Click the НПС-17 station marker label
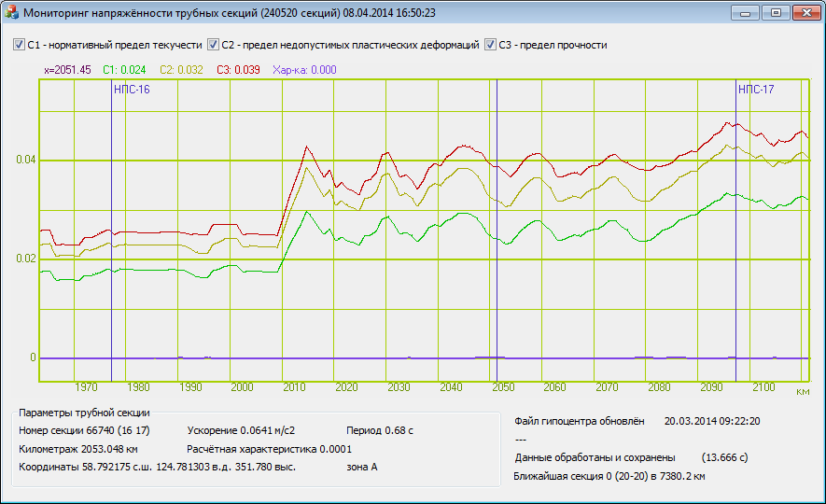Image resolution: width=826 pixels, height=504 pixels. (756, 90)
